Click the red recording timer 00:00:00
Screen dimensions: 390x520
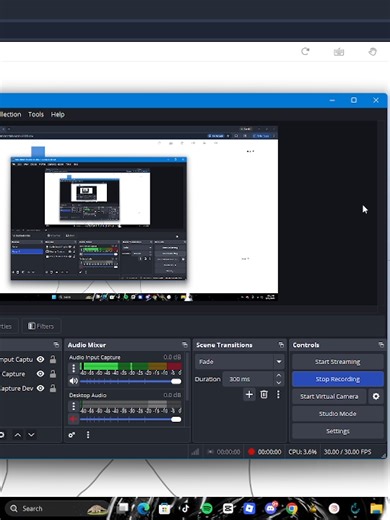pos(269,452)
